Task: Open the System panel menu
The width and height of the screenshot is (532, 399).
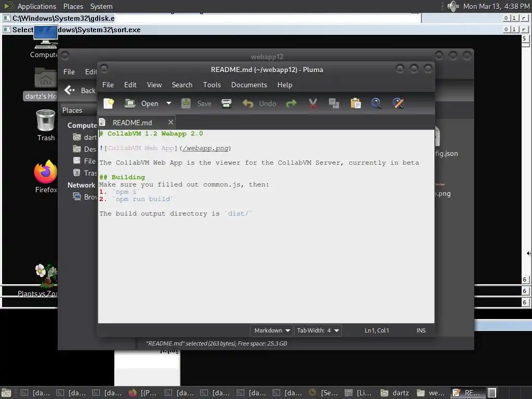Action: coord(101,6)
